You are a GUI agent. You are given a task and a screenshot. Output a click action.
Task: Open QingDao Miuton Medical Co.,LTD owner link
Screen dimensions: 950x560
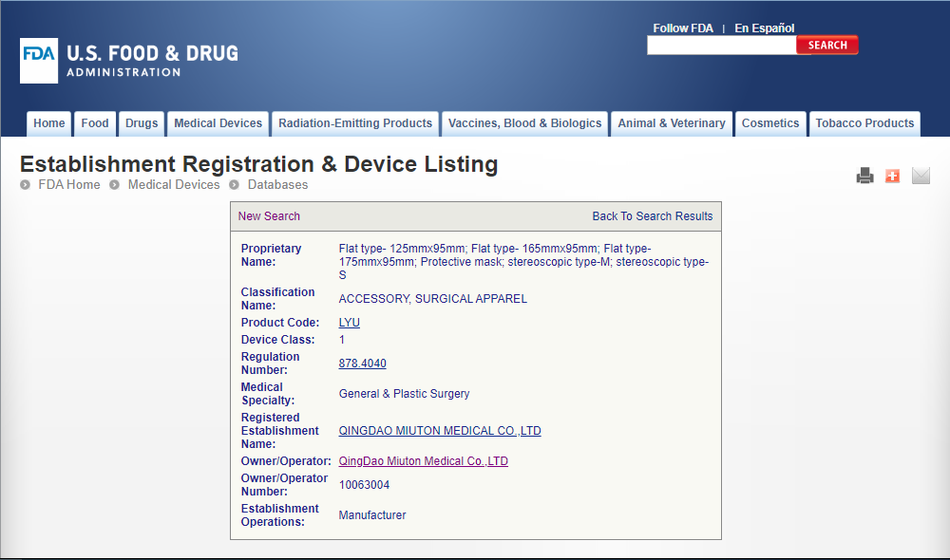tap(423, 460)
